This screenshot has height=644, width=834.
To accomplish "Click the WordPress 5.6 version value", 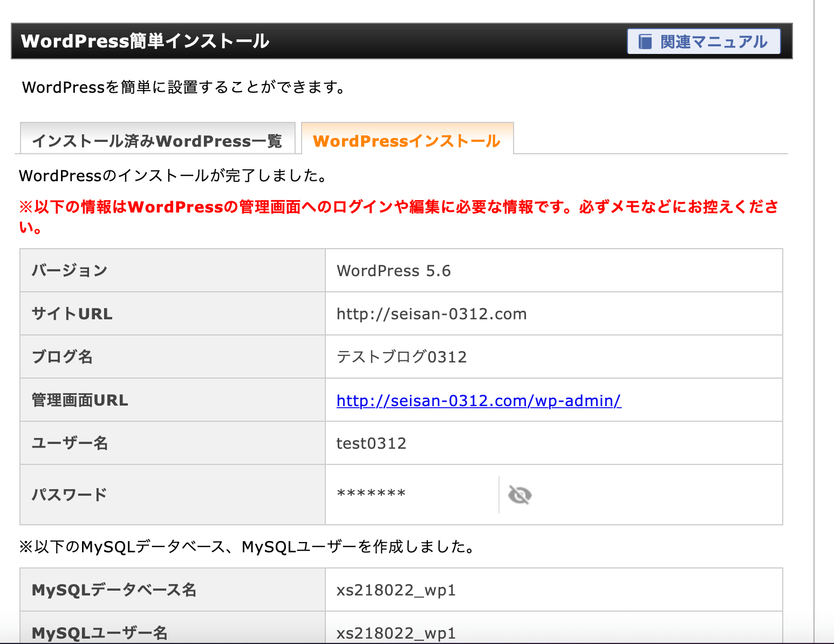I will pyautogui.click(x=393, y=271).
